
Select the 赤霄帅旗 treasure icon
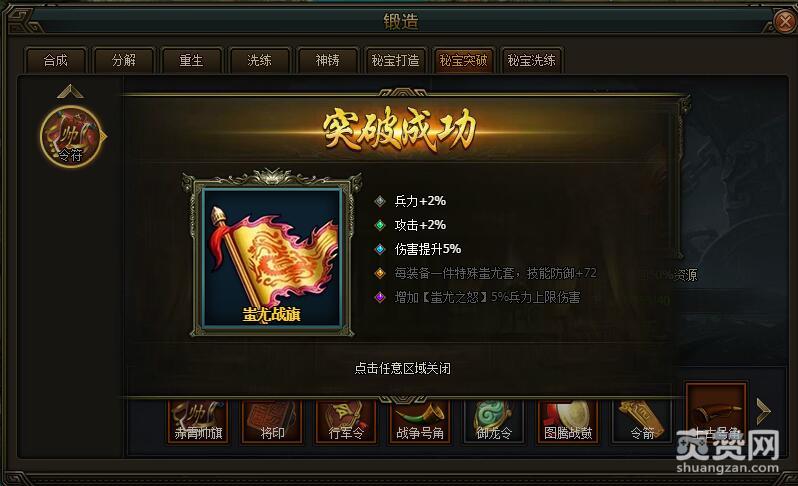pos(198,421)
